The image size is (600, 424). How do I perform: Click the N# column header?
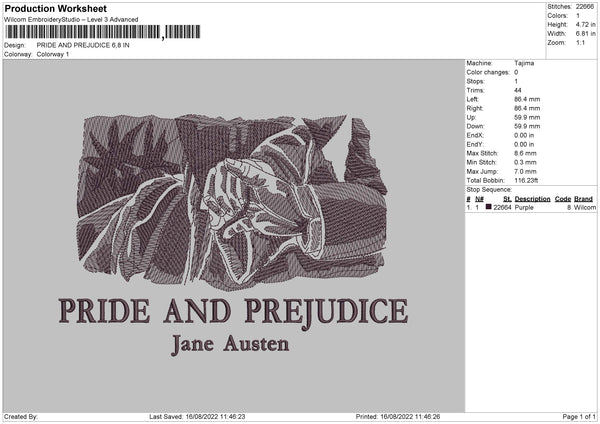click(479, 199)
